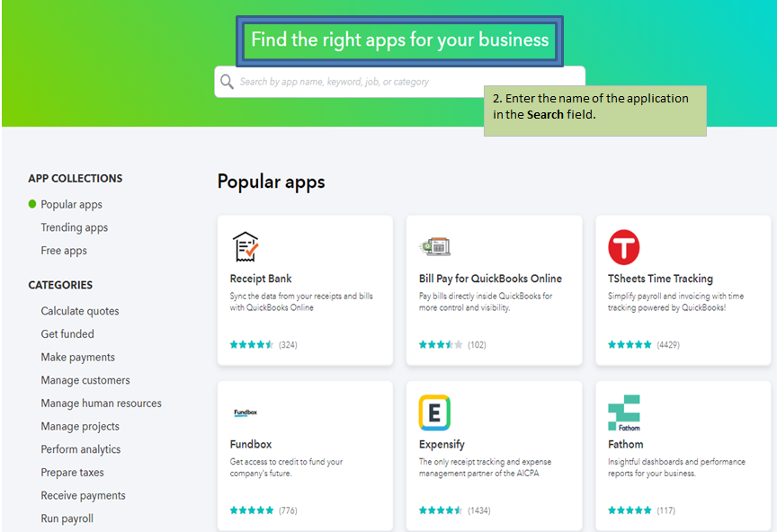Click Expensify description about AICPA
Image resolution: width=777 pixels, height=532 pixels.
tap(485, 467)
